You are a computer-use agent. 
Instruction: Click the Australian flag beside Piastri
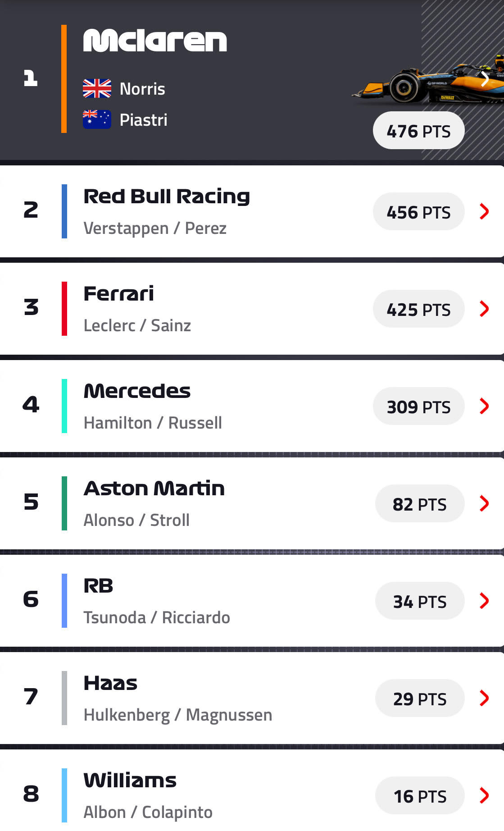coord(97,119)
